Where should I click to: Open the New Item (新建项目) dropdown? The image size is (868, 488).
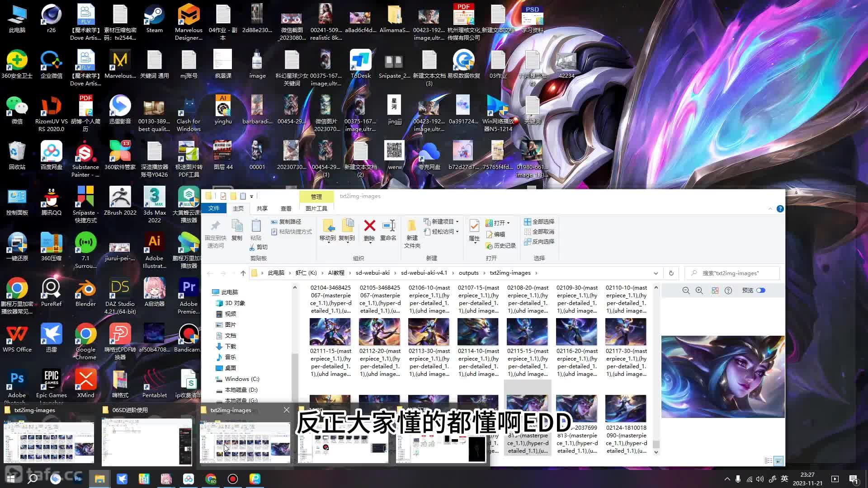click(441, 222)
